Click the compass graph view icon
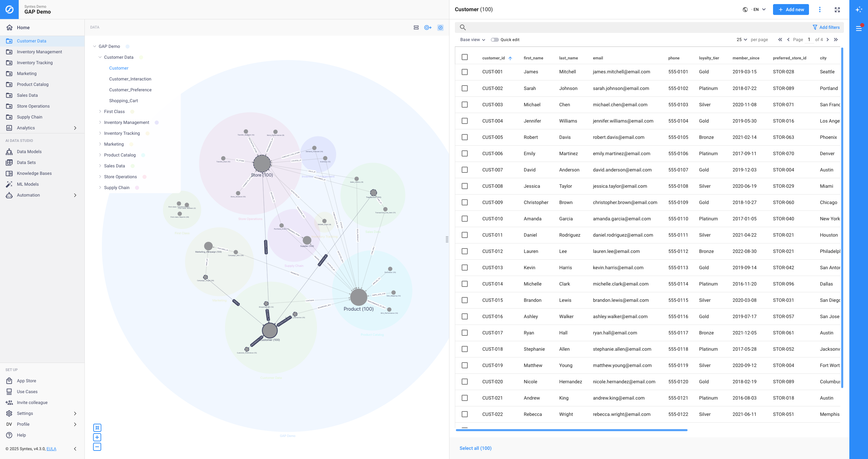Screen dimensions: 868x459 440,27
